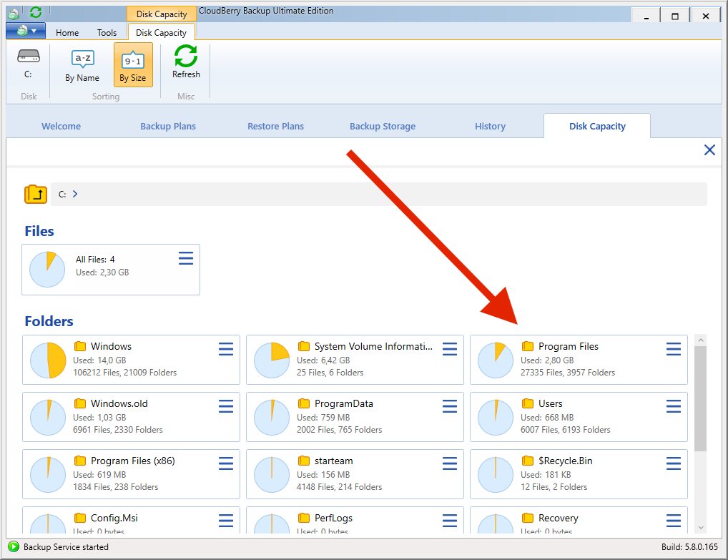Click the Users folder pie chart
This screenshot has height=560, width=728.
(496, 418)
